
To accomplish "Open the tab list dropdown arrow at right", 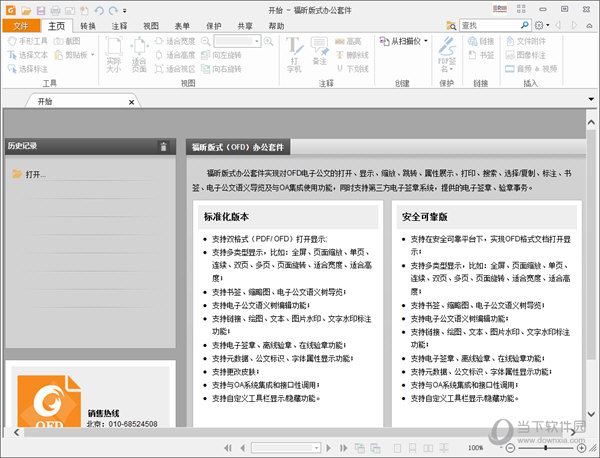I will pyautogui.click(x=591, y=99).
